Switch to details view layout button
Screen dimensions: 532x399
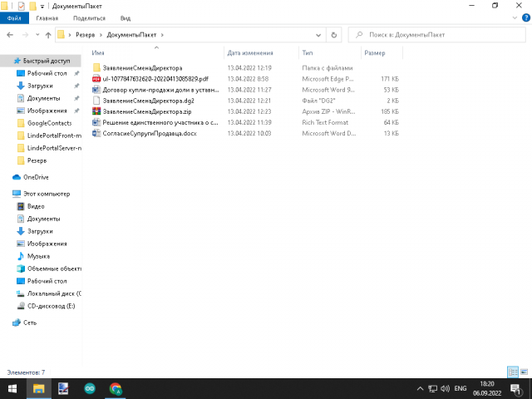pos(513,372)
